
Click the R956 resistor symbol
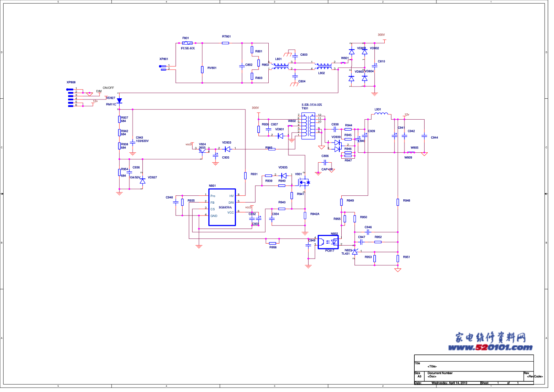pyautogui.click(x=273, y=243)
